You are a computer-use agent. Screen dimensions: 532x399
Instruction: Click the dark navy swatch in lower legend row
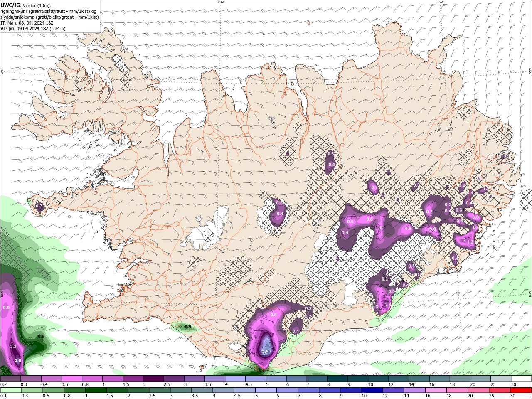tap(372, 390)
